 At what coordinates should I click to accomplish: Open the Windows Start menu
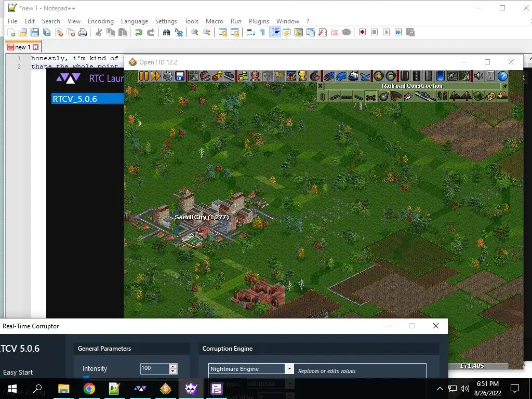pos(12,389)
